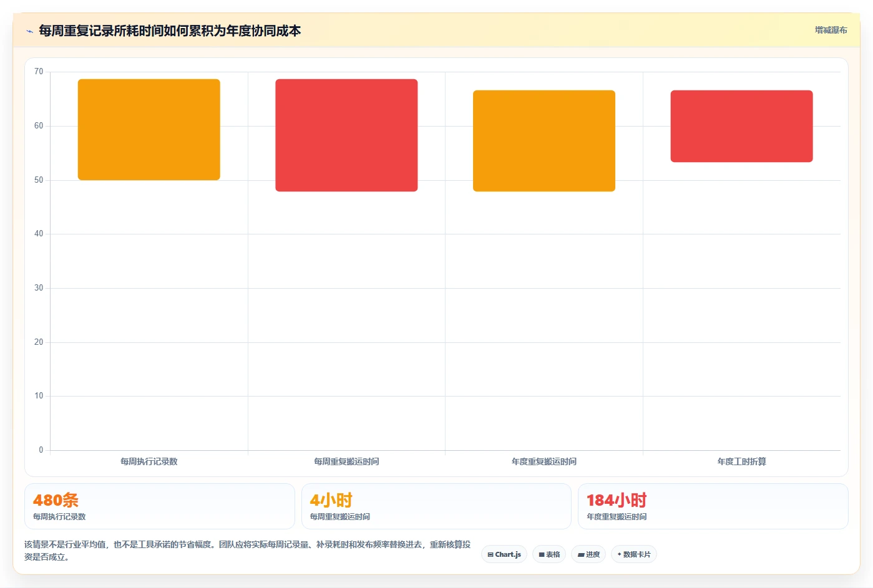Click the caption 每周执行记录数 under 480条
The height and width of the screenshot is (588, 873).
tap(59, 517)
